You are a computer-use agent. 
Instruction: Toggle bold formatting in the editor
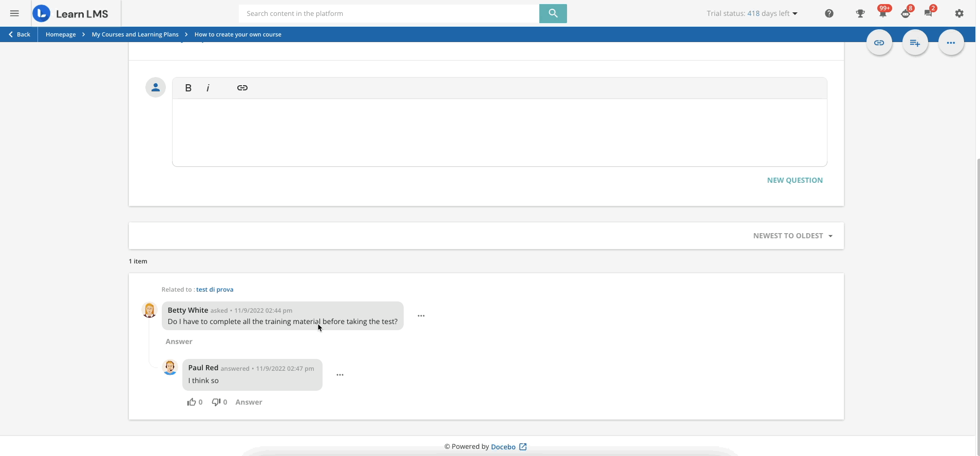point(188,88)
